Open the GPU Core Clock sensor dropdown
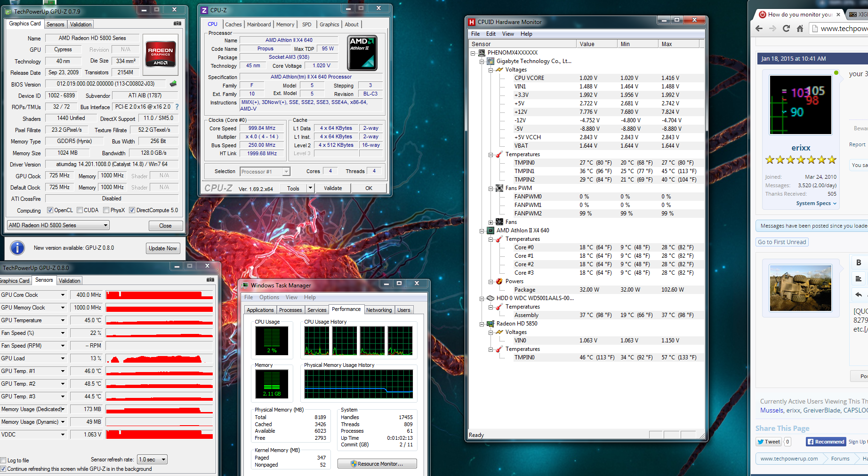 (x=63, y=295)
